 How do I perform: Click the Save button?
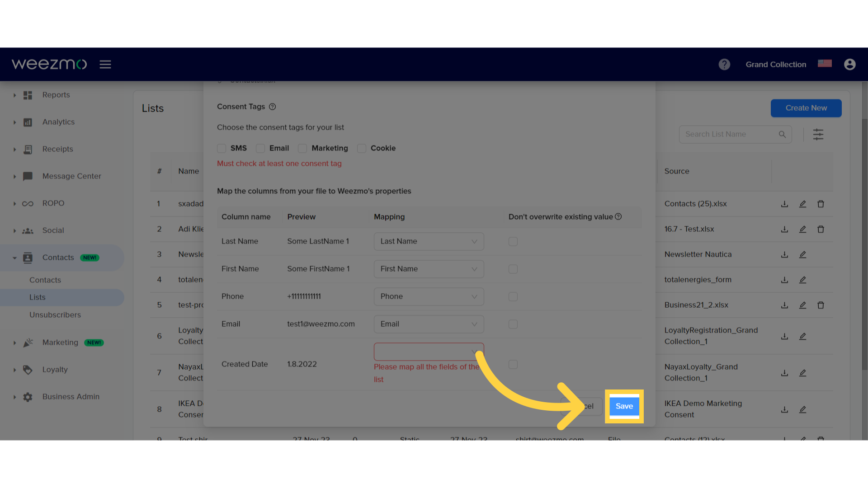(x=624, y=406)
